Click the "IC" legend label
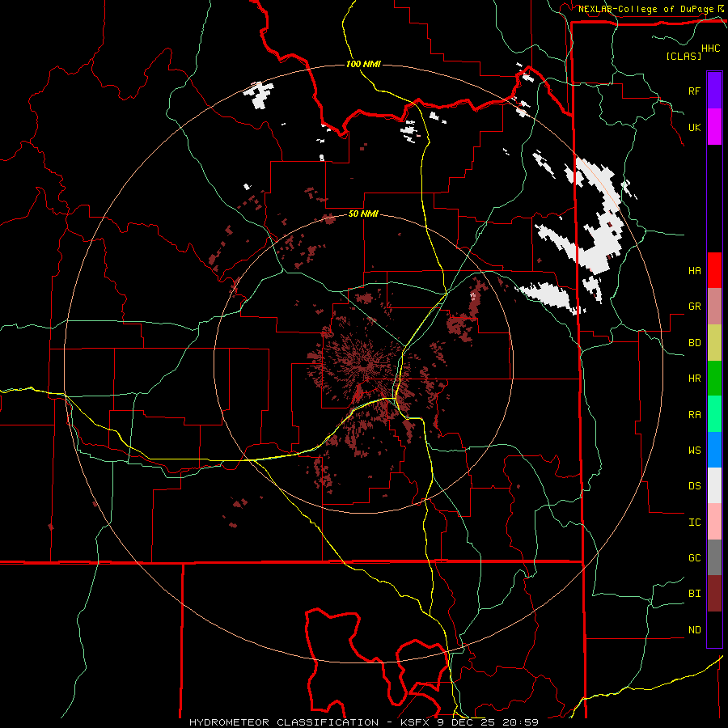This screenshot has width=728, height=728. tap(694, 523)
